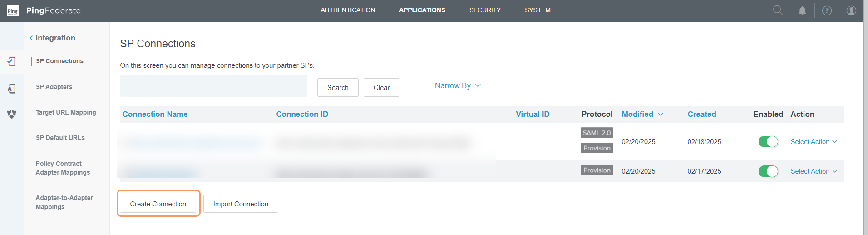This screenshot has height=235, width=868.
Task: Select the SP integration sidebar icon
Action: coord(12,61)
